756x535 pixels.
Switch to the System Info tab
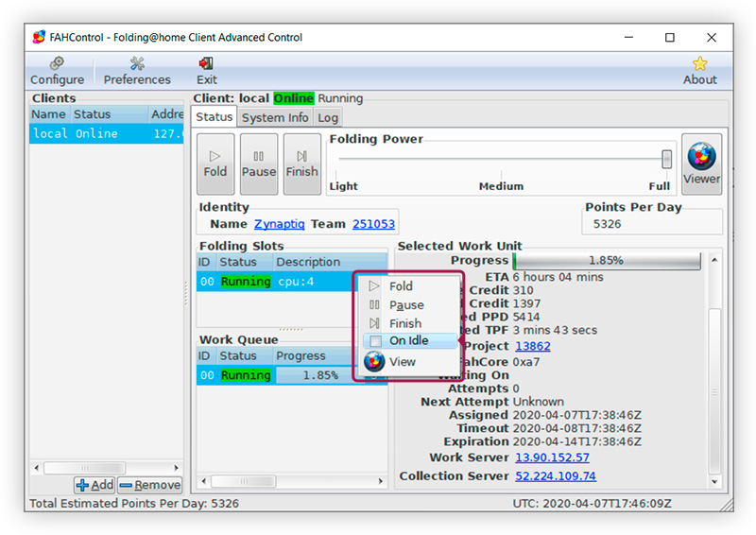275,118
